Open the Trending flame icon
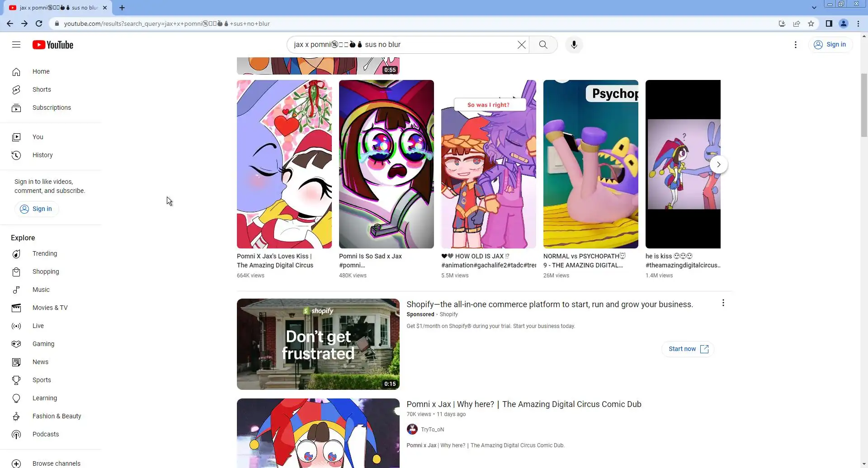Screen dimensions: 868x468 [x=16, y=254]
